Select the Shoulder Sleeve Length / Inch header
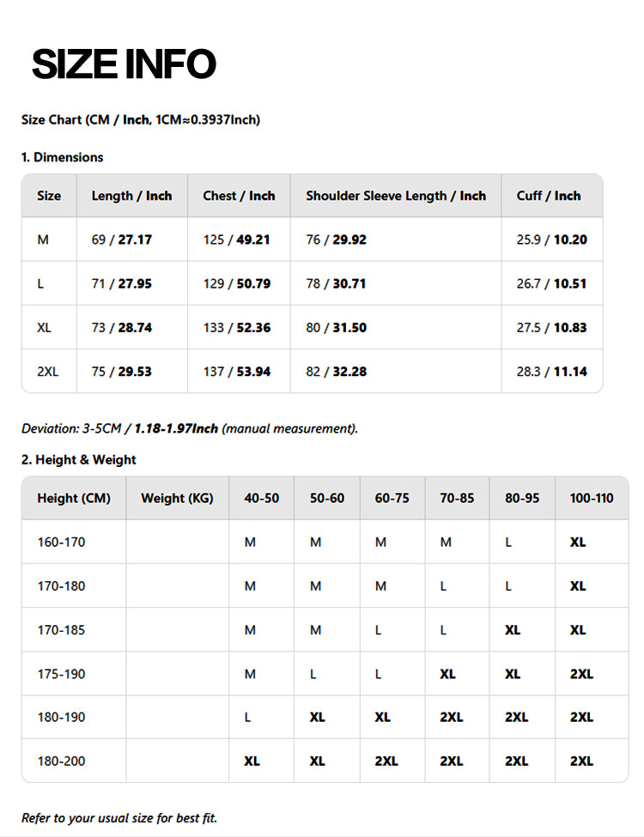The width and height of the screenshot is (644, 837). [396, 196]
